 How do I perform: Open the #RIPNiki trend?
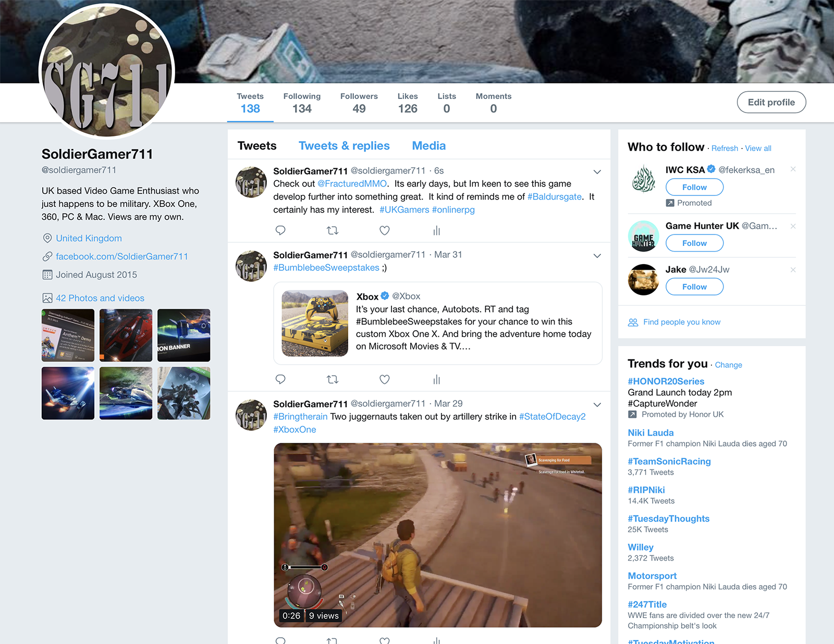pos(646,490)
